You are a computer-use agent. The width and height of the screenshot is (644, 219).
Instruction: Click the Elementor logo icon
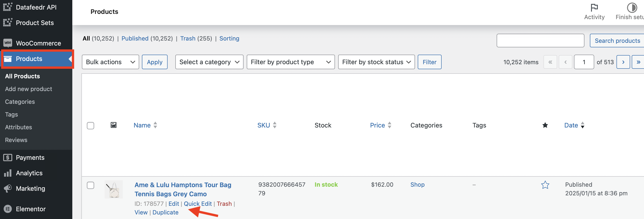[8, 209]
